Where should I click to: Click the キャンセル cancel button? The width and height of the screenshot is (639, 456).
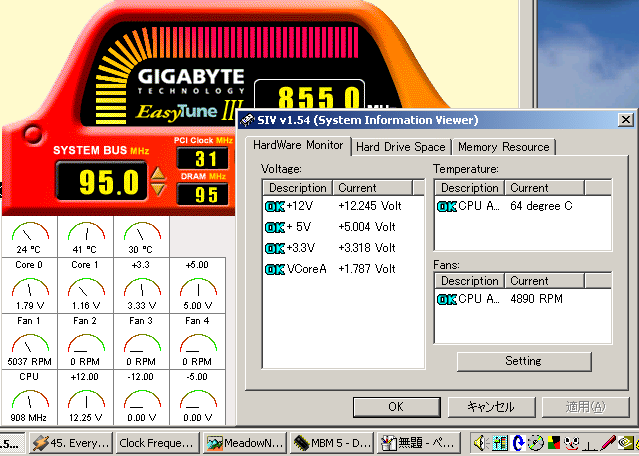(491, 407)
